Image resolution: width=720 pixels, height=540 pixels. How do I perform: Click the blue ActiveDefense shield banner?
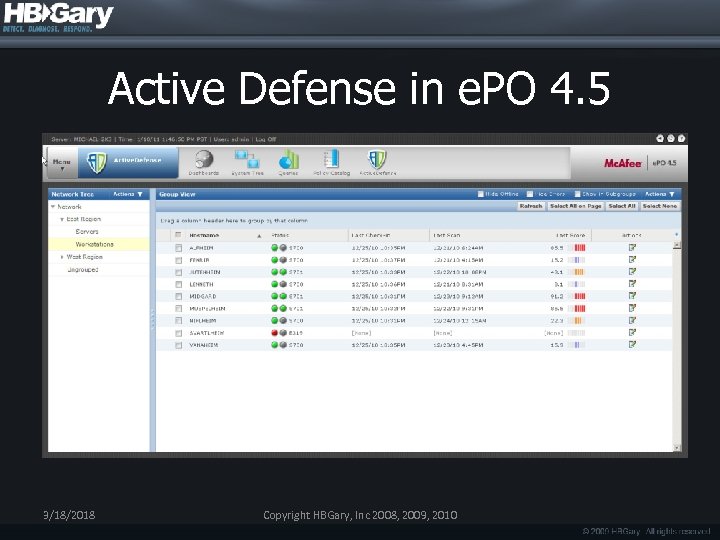[128, 162]
